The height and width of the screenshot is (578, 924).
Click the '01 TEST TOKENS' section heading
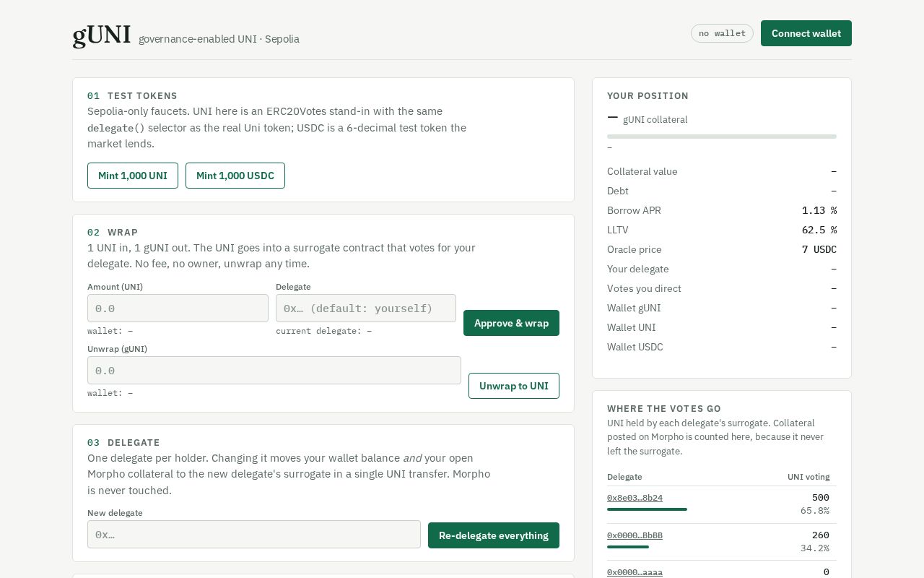[x=132, y=95]
